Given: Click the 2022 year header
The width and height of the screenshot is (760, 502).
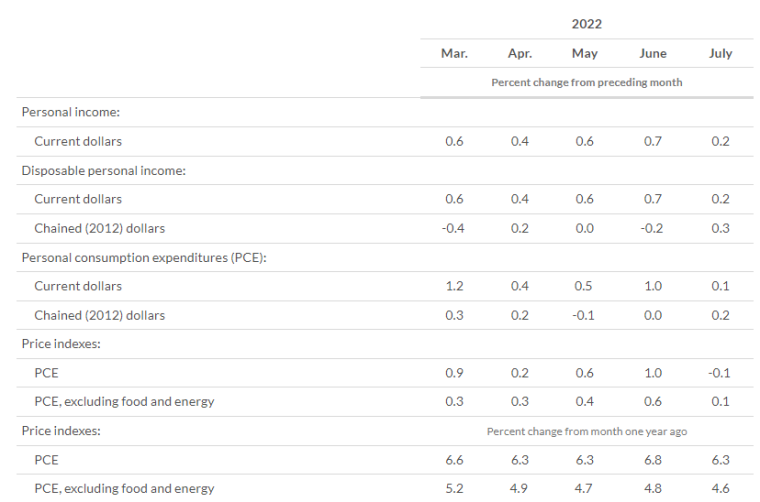Looking at the screenshot, I should (586, 23).
